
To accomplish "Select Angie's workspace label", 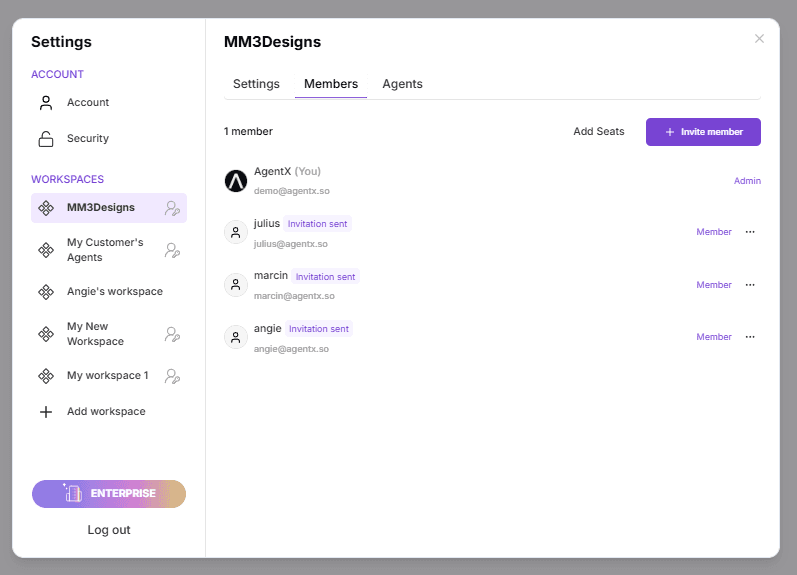I will pyautogui.click(x=115, y=291).
